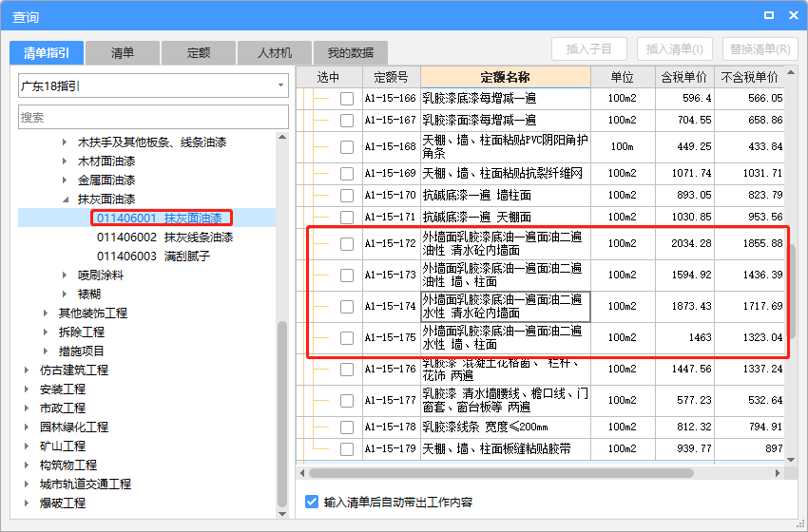Click the 定额名称 column header
This screenshot has height=532, width=808.
506,77
